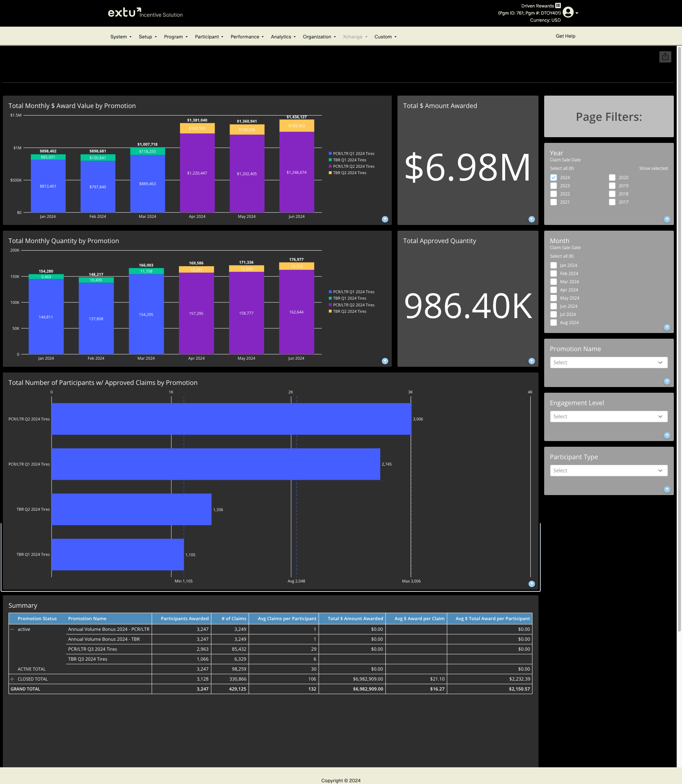Click Select all (8) under Year
Viewport: 682px width, 784px height.
(562, 168)
